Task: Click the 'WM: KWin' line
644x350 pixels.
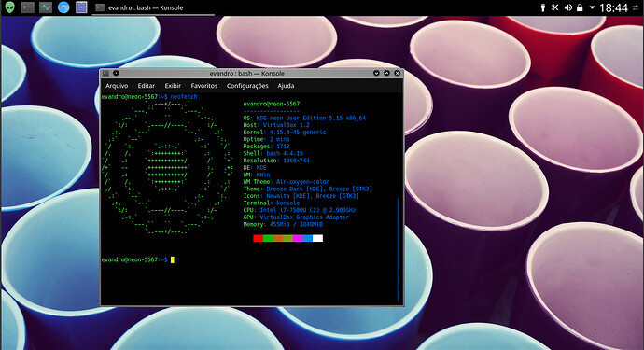Action: click(257, 175)
